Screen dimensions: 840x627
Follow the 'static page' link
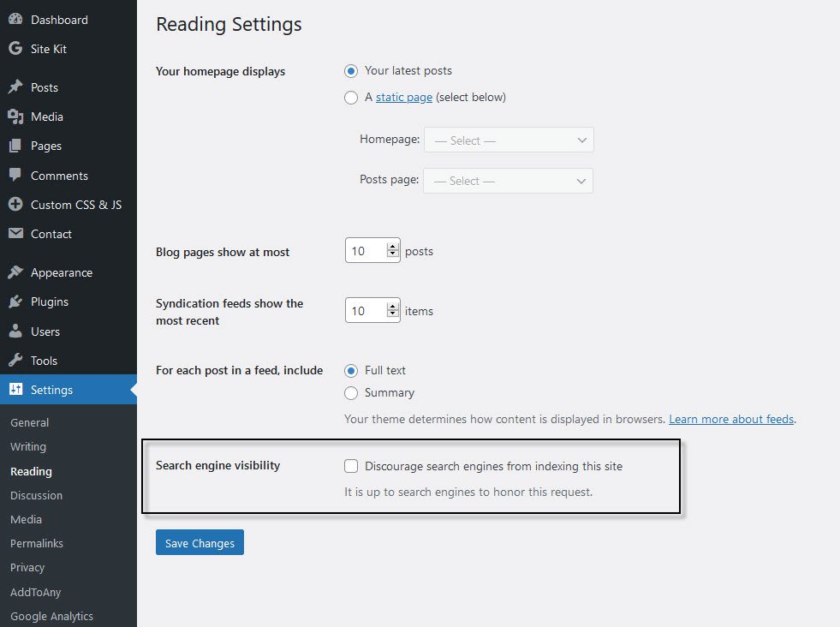[x=404, y=97]
